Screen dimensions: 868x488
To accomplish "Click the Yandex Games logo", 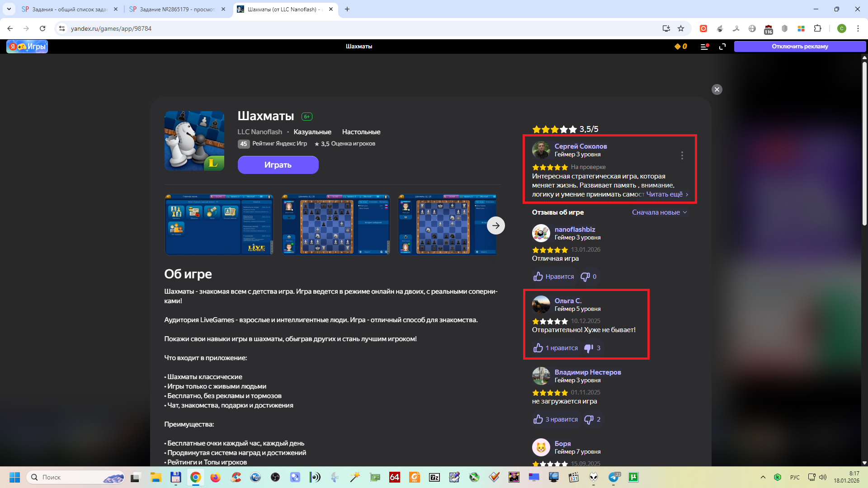I will click(27, 47).
